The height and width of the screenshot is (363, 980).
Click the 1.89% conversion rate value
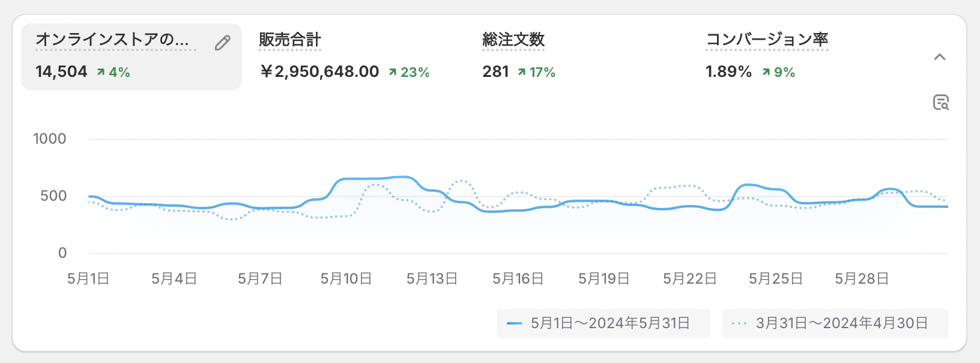point(728,72)
